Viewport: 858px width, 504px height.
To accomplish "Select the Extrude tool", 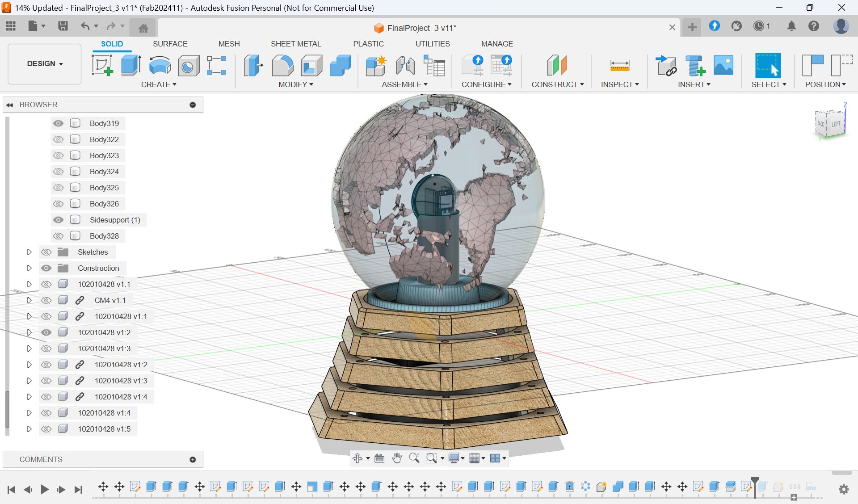I will coord(131,65).
